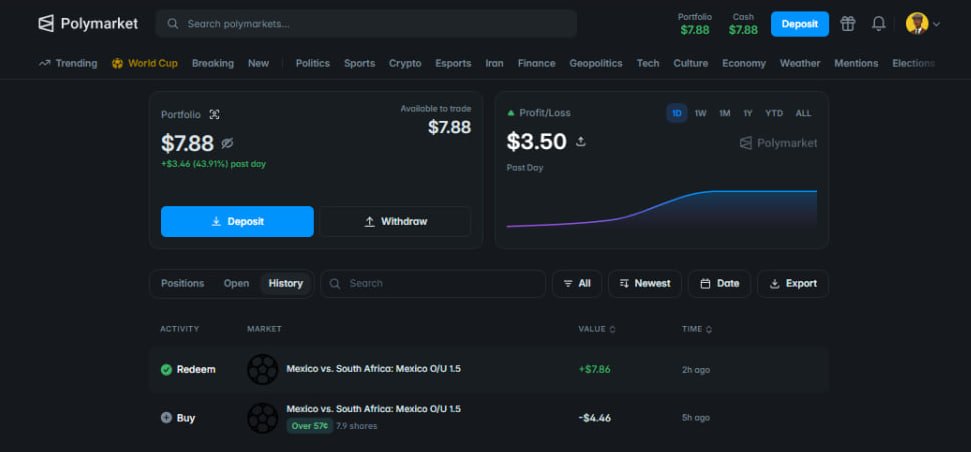Click the soccer ball icon in Buy row

click(263, 418)
